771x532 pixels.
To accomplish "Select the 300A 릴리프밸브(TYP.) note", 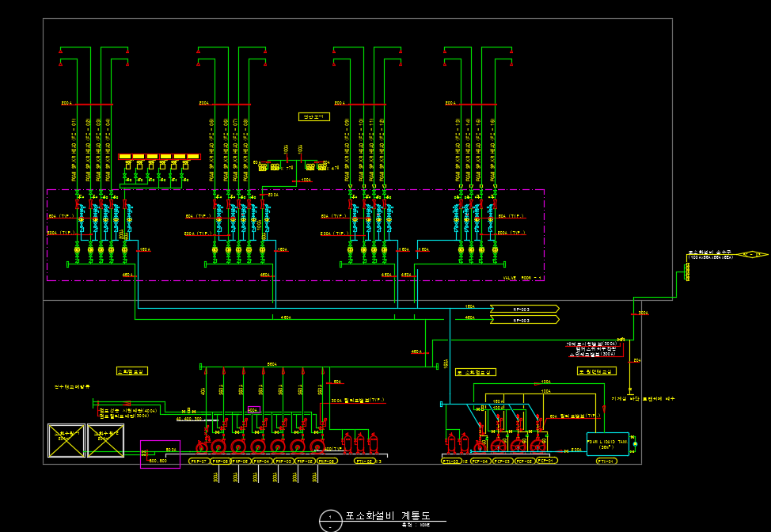I will click(358, 401).
